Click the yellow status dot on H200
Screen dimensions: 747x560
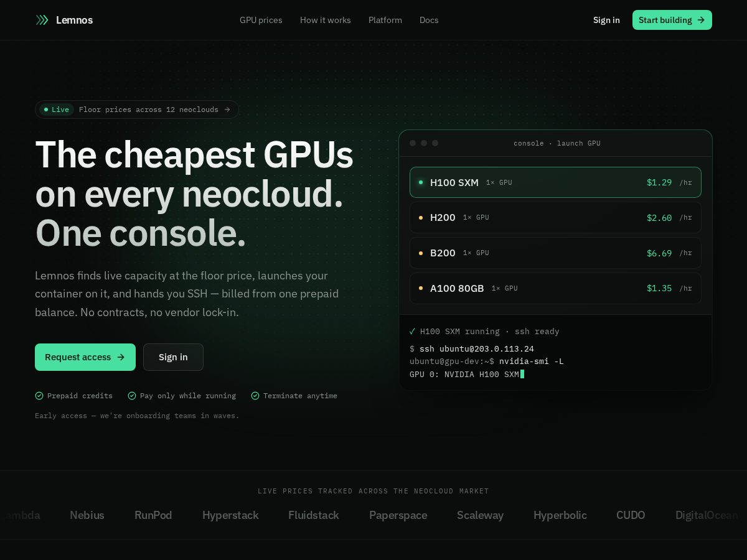click(421, 218)
